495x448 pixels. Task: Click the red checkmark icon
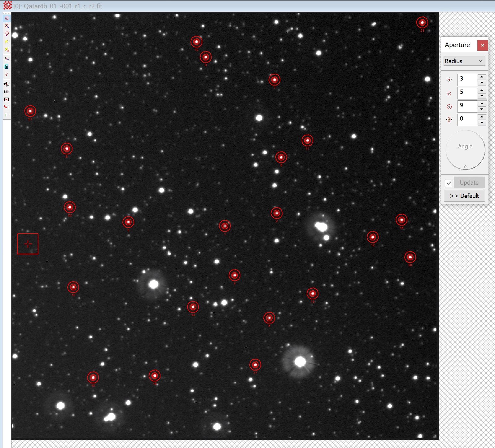pyautogui.click(x=7, y=74)
